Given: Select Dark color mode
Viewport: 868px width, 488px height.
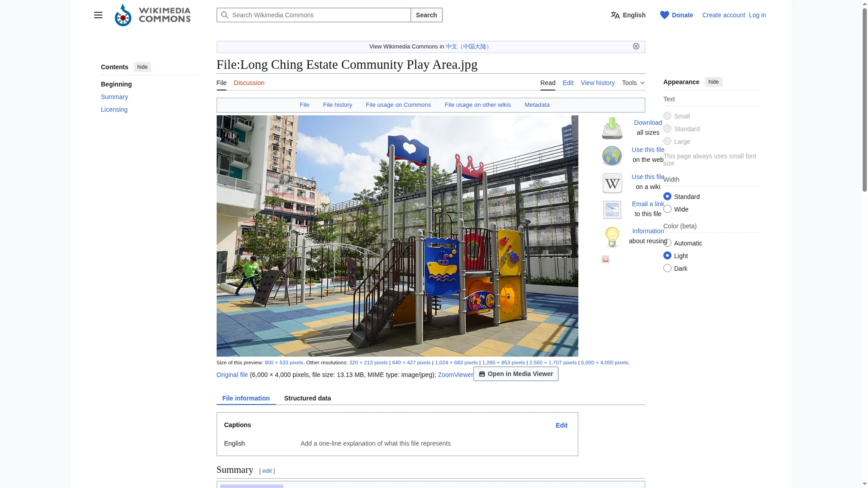Looking at the screenshot, I should (x=667, y=268).
